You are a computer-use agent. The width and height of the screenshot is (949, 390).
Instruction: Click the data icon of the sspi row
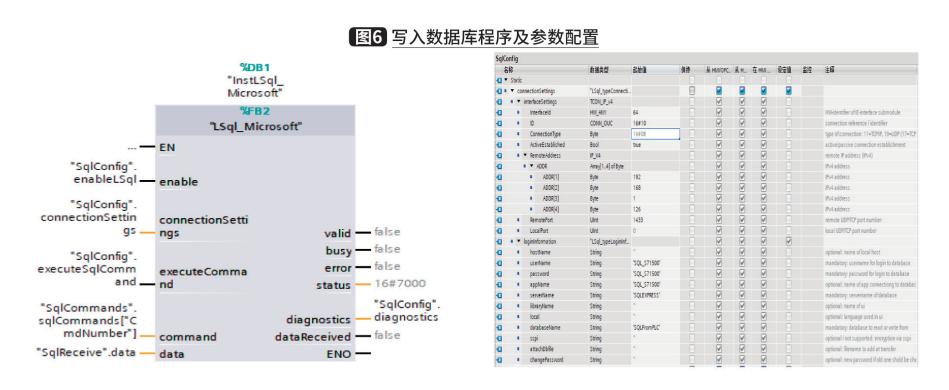[499, 339]
